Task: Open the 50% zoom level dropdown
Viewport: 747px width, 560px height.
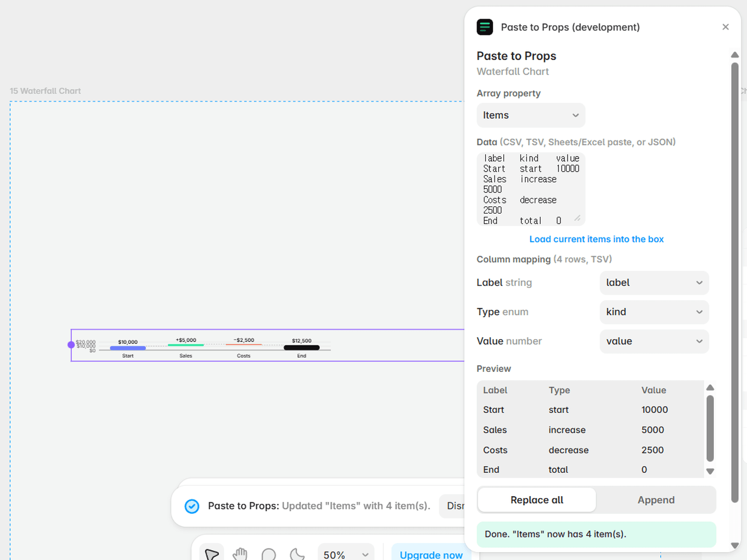Action: (346, 554)
